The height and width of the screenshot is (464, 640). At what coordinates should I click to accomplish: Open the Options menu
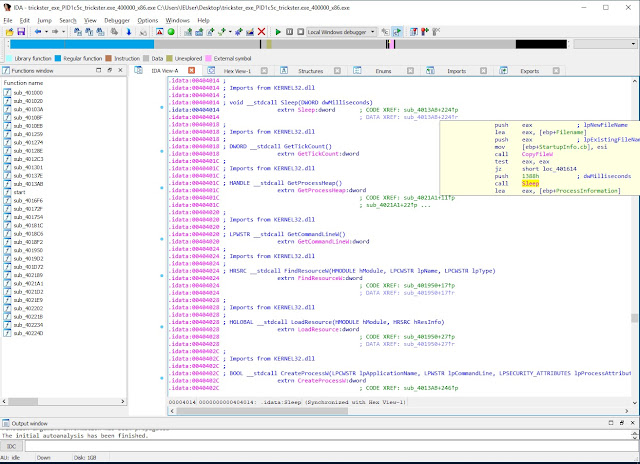(x=148, y=20)
